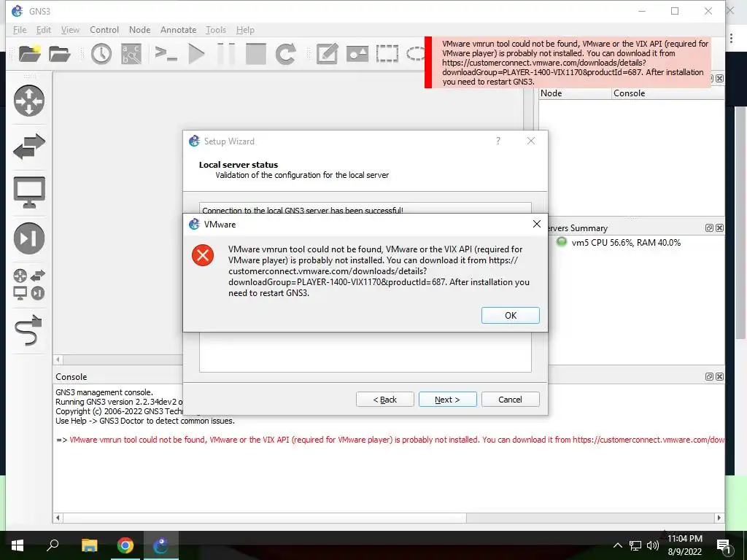Start all nodes with the play icon
This screenshot has height=560, width=747.
coord(196,54)
